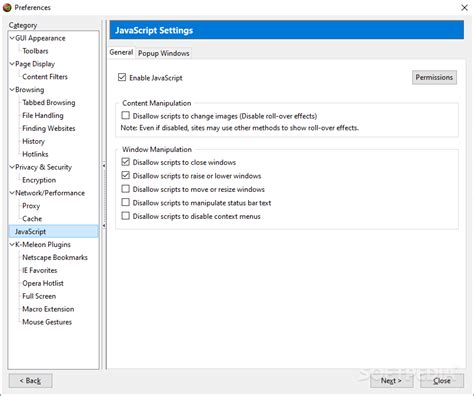Collapse the Privacy & Security tree node
Viewport: 474px width, 396px height.
point(12,167)
